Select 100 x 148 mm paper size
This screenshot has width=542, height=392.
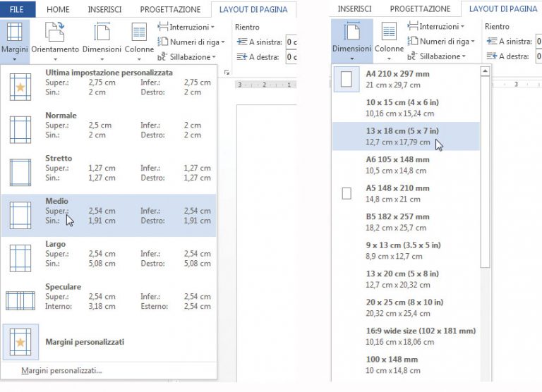click(406, 365)
